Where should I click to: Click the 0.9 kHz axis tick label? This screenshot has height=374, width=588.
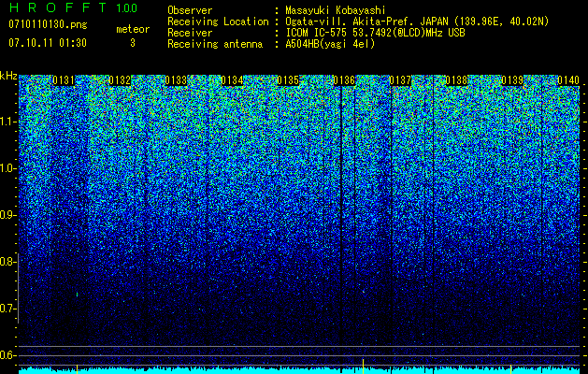click(7, 215)
